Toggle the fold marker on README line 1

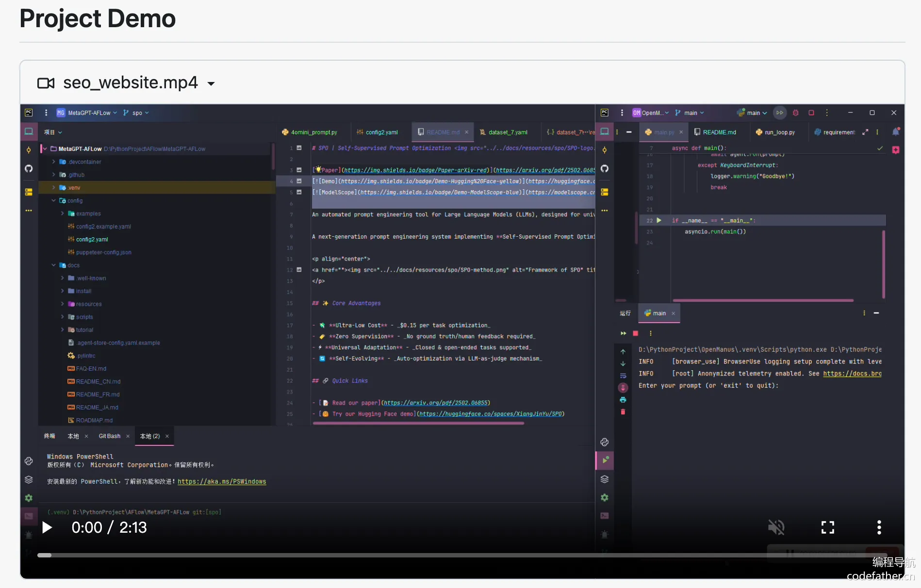click(299, 148)
